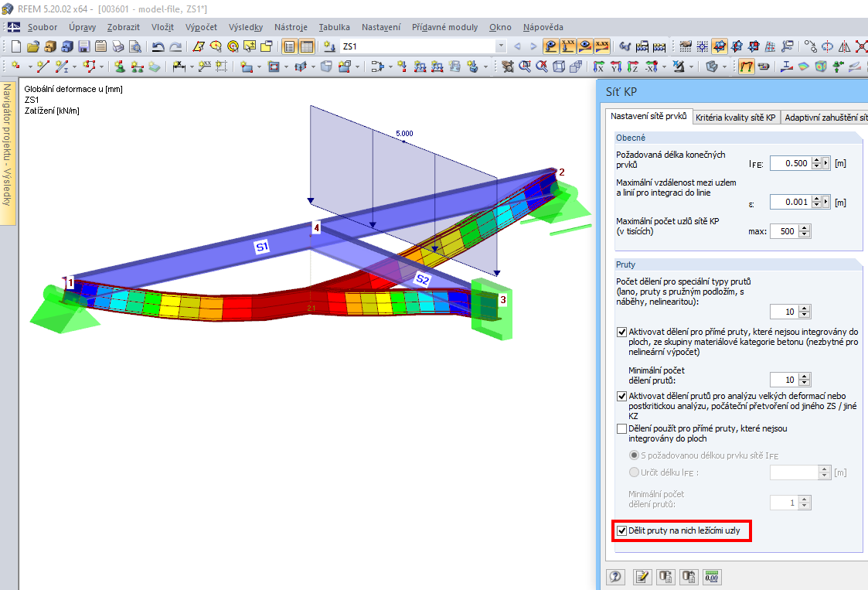
Task: Open the dimension tool dropdown arrow
Action: [192, 67]
